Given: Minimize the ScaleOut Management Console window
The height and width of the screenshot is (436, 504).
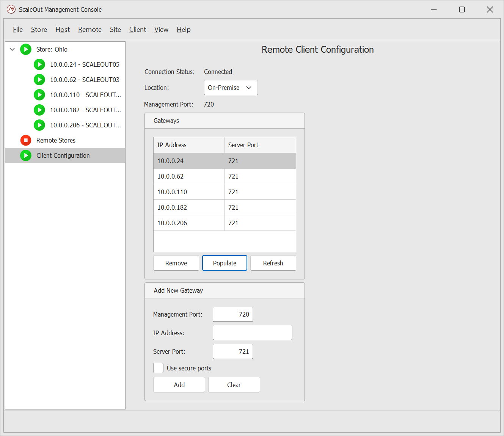Looking at the screenshot, I should (x=434, y=9).
